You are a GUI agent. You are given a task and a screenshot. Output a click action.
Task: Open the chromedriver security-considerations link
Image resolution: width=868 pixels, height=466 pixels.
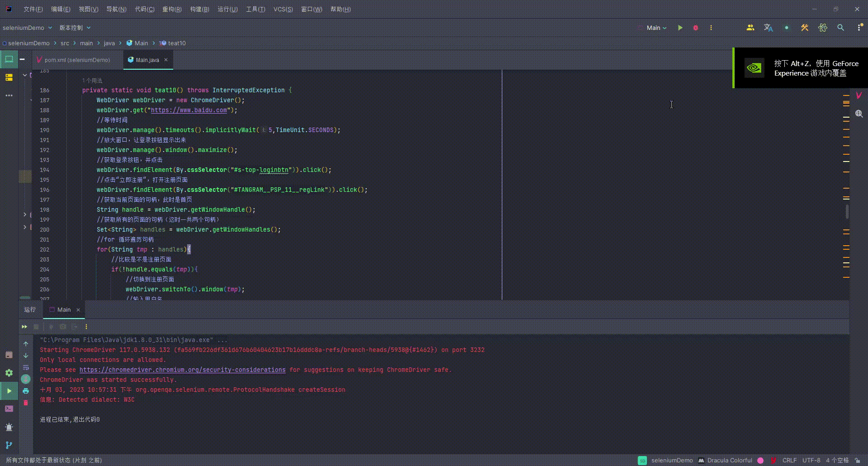click(x=183, y=370)
